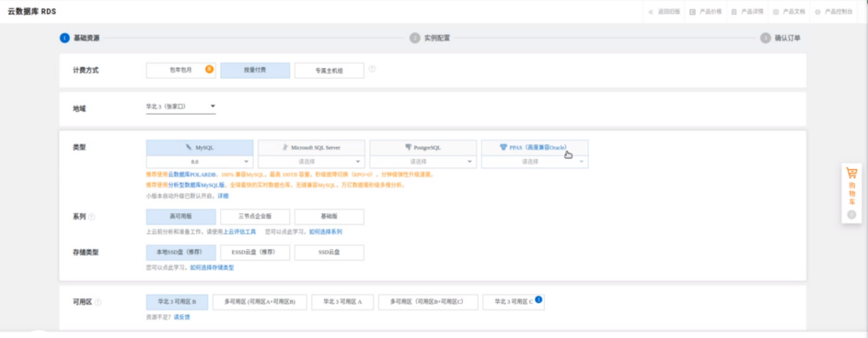
Task: Click the double-chevron icon before 返回旧版
Action: point(651,12)
